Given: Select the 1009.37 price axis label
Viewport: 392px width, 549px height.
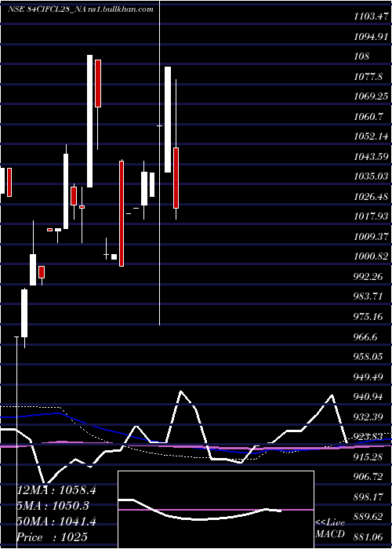Looking at the screenshot, I should click(371, 236).
